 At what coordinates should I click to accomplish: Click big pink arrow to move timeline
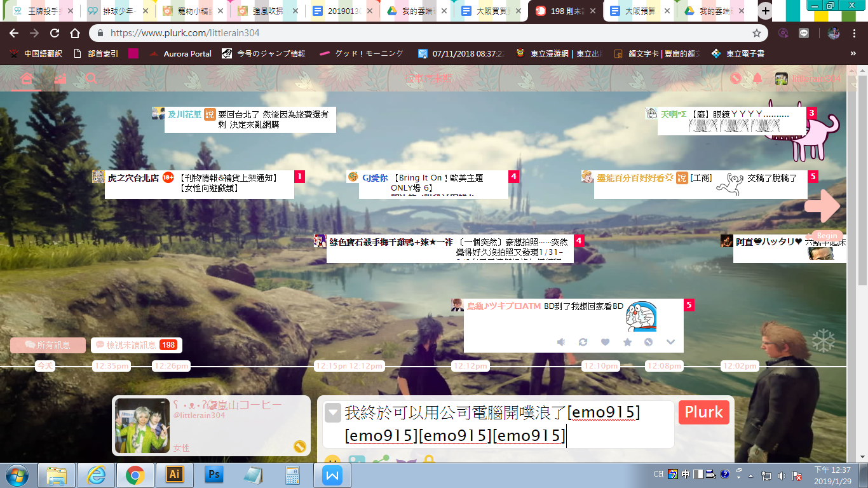[822, 205]
